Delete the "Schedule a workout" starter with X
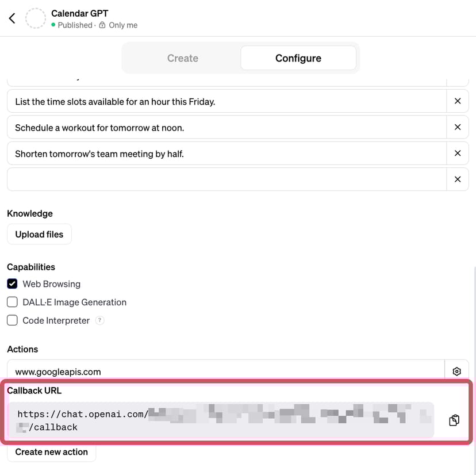 click(x=458, y=127)
